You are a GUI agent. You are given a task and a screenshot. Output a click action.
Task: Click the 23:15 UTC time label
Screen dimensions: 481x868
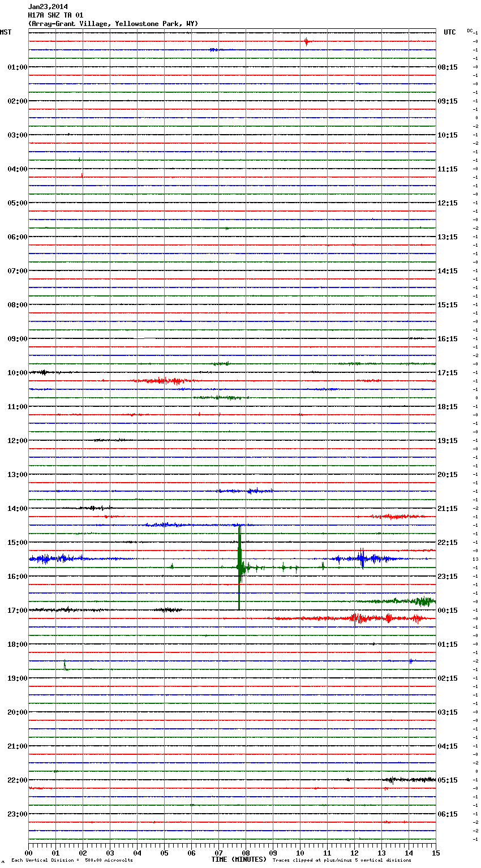tap(448, 577)
